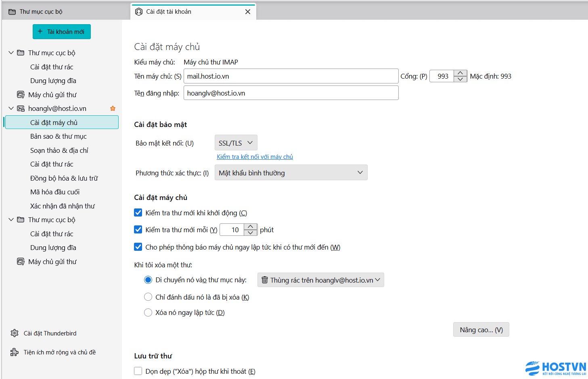Click the Tài khoản mới button
588x379 pixels.
tap(61, 31)
